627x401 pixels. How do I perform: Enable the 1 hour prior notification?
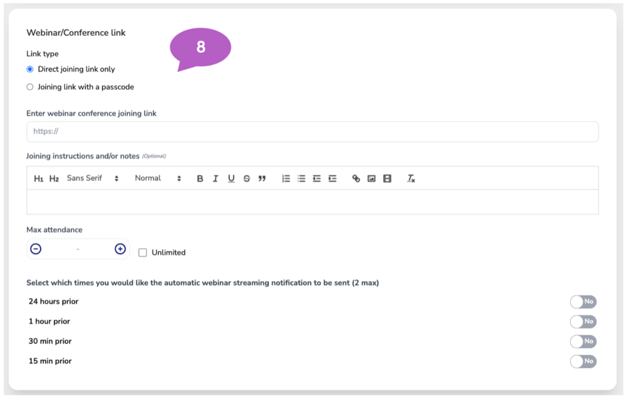click(583, 321)
